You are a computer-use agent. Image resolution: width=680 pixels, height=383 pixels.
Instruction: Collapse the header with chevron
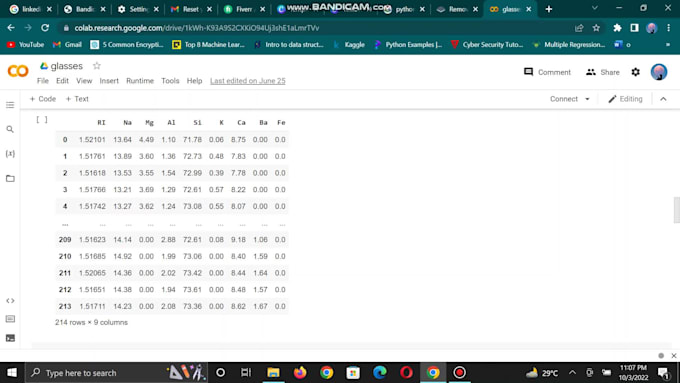tap(663, 99)
